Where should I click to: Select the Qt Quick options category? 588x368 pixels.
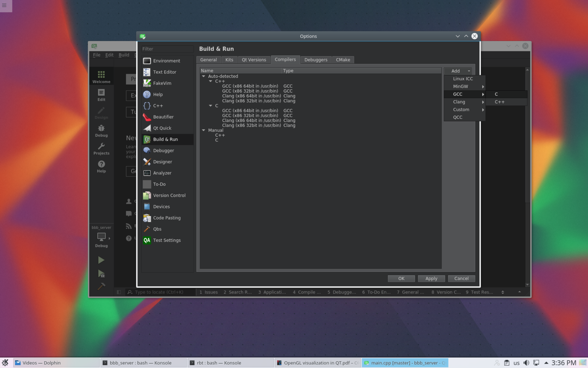coord(167,128)
